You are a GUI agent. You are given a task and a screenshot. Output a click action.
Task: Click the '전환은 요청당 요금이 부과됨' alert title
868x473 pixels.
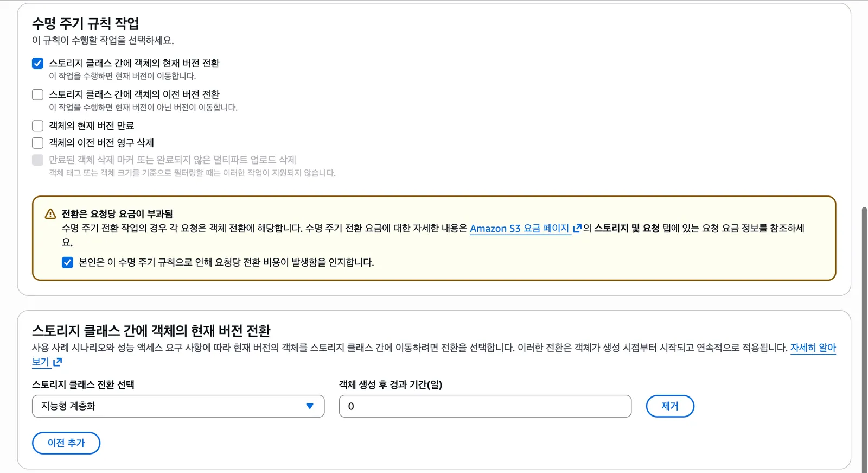[117, 214]
